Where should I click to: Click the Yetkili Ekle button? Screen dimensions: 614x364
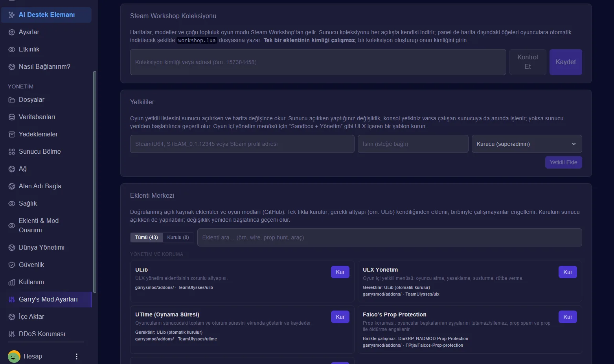tap(563, 162)
